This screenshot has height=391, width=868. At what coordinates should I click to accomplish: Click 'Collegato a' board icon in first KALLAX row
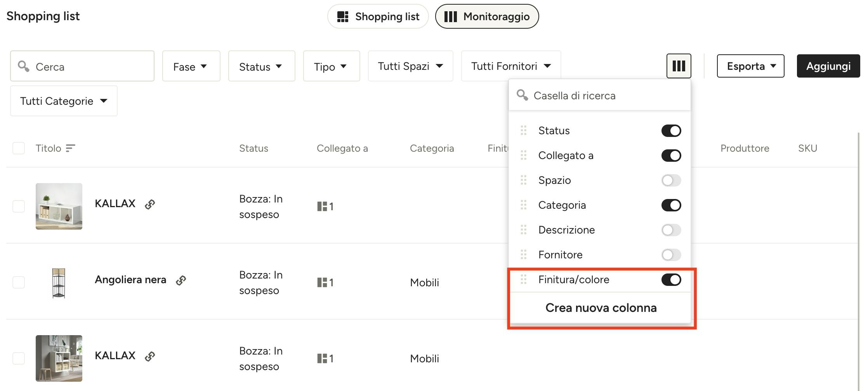coord(322,206)
